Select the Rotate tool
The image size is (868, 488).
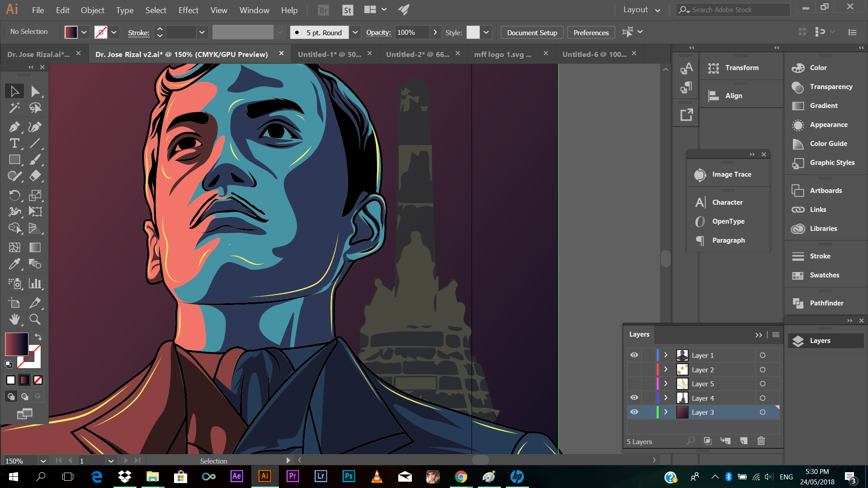point(14,195)
